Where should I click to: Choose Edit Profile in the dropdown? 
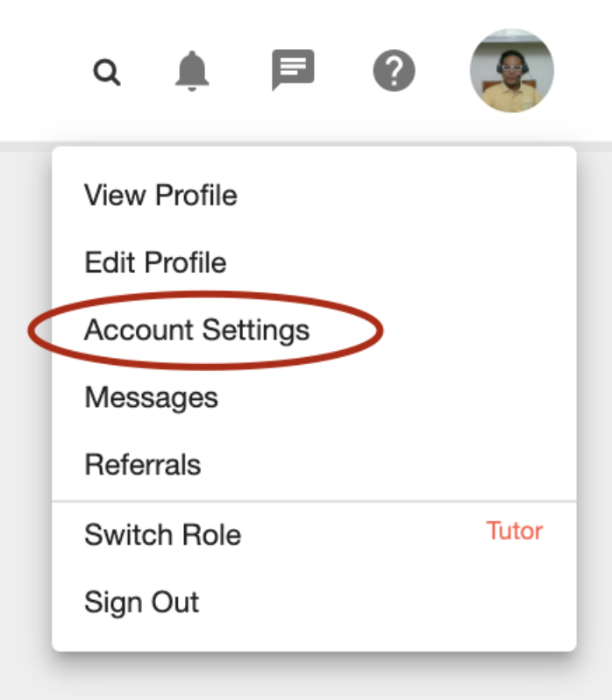(155, 262)
